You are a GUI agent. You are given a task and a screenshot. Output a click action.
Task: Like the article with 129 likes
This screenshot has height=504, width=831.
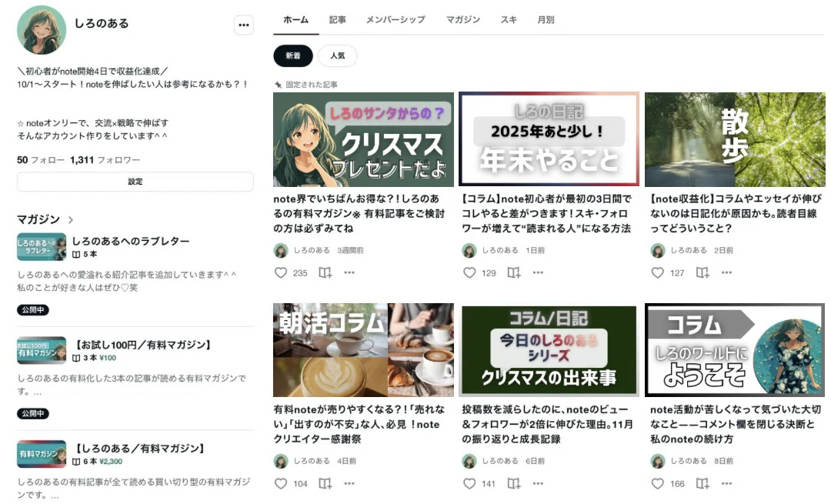click(x=469, y=272)
